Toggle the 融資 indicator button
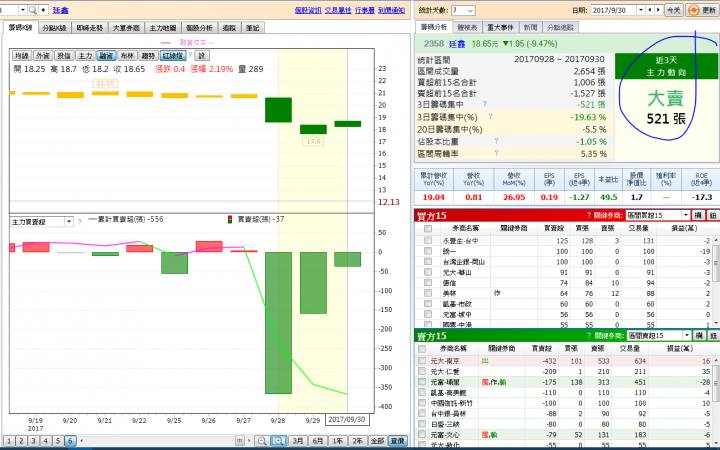This screenshot has height=450, width=720. [106, 56]
